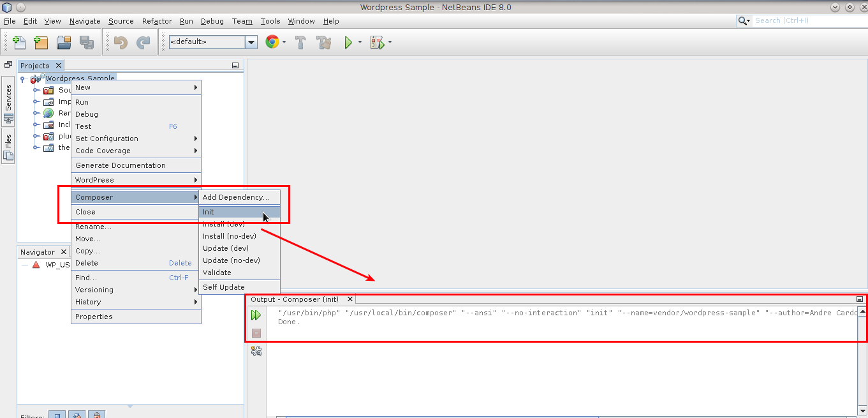Choose Add Dependency... in Composer submenu
Image resolution: width=868 pixels, height=418 pixels.
(x=239, y=197)
